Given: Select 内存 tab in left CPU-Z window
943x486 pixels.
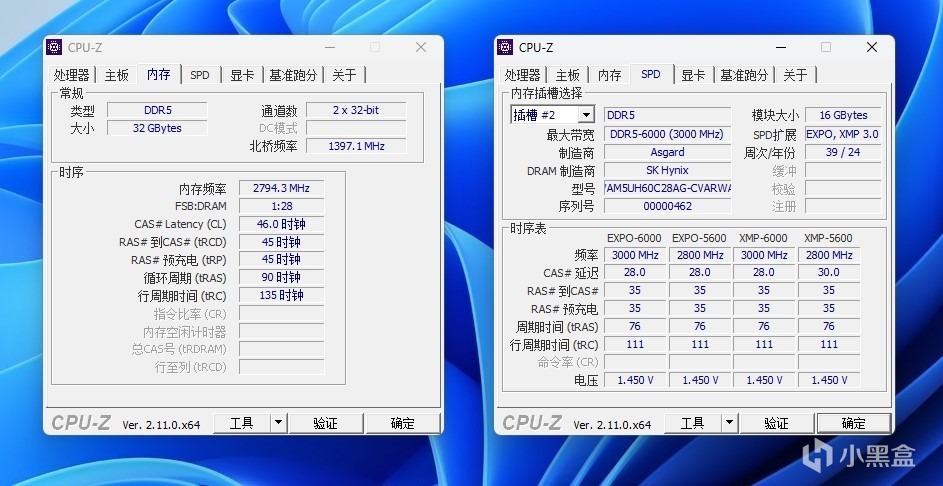Looking at the screenshot, I should coord(159,74).
